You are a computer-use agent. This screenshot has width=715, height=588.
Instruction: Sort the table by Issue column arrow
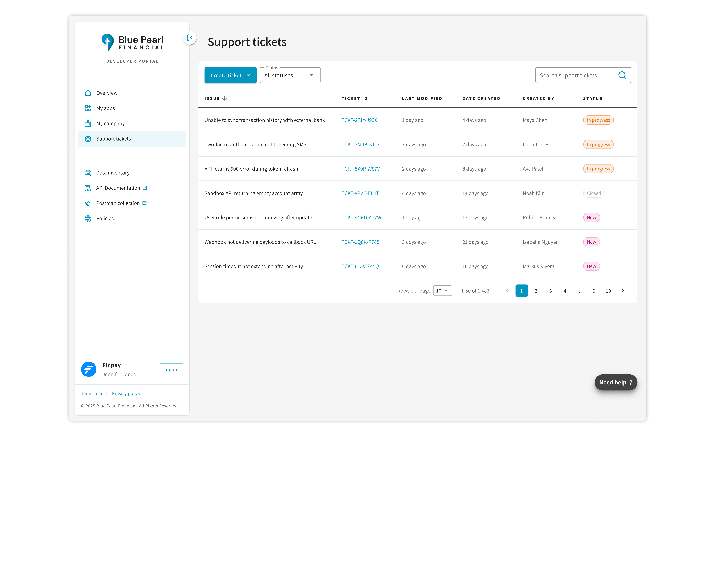point(224,98)
